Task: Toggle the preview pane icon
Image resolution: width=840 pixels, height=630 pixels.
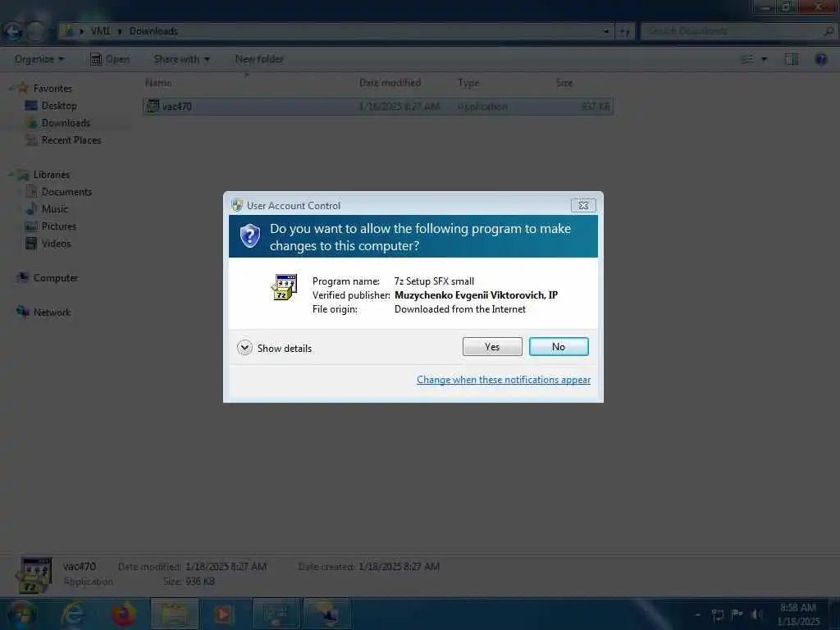Action: tap(792, 59)
